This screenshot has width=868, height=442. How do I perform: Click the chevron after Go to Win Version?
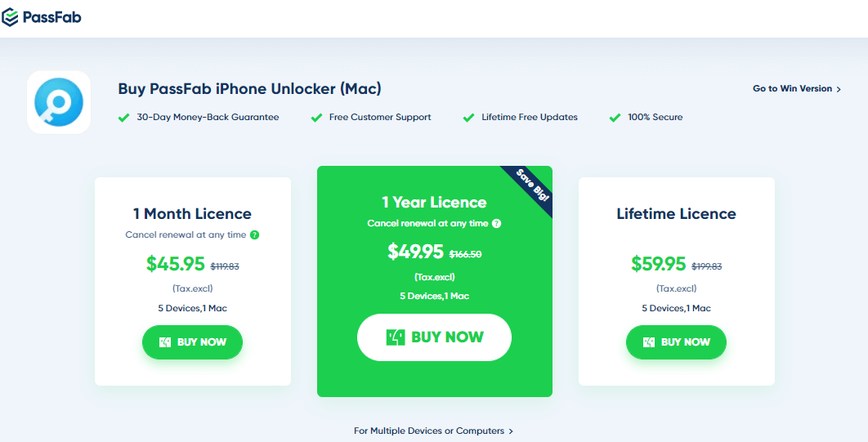(839, 89)
